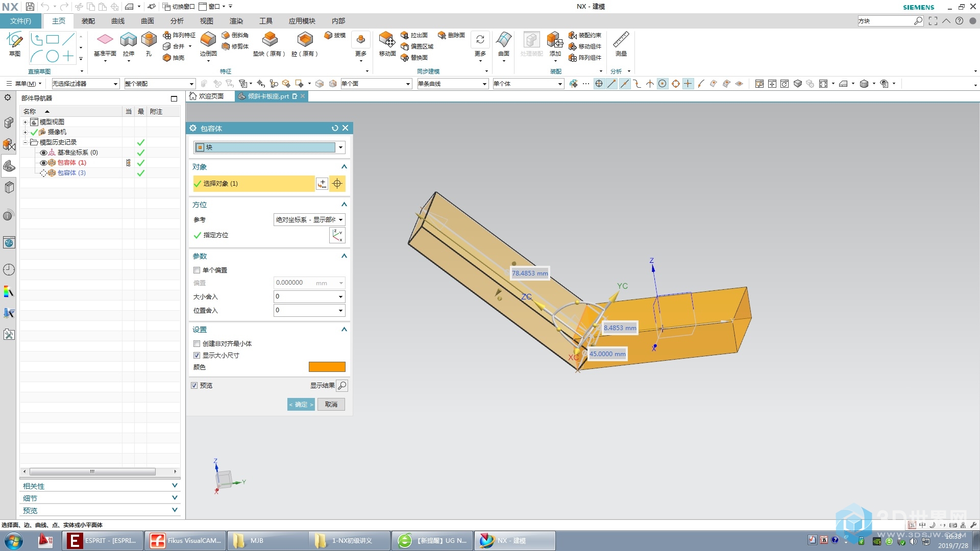Click the Save icon in title bar

tap(30, 7)
